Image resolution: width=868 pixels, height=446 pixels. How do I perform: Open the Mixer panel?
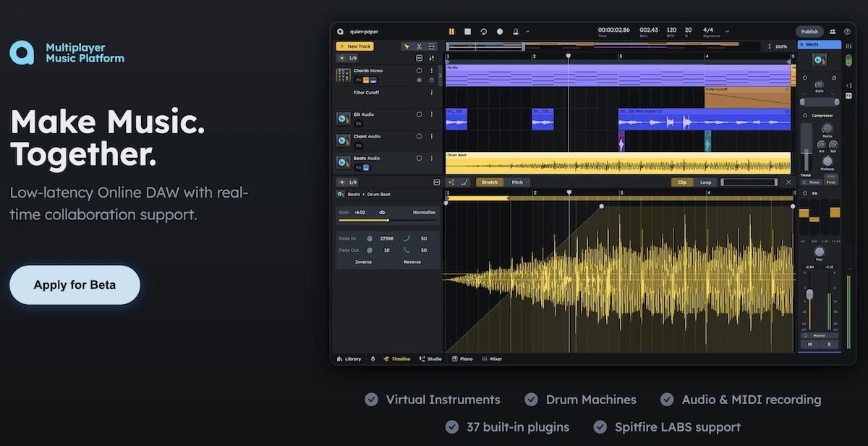pyautogui.click(x=494, y=358)
